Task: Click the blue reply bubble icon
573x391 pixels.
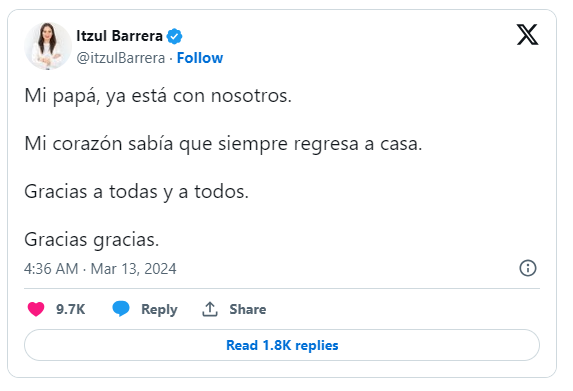Action: [x=121, y=309]
